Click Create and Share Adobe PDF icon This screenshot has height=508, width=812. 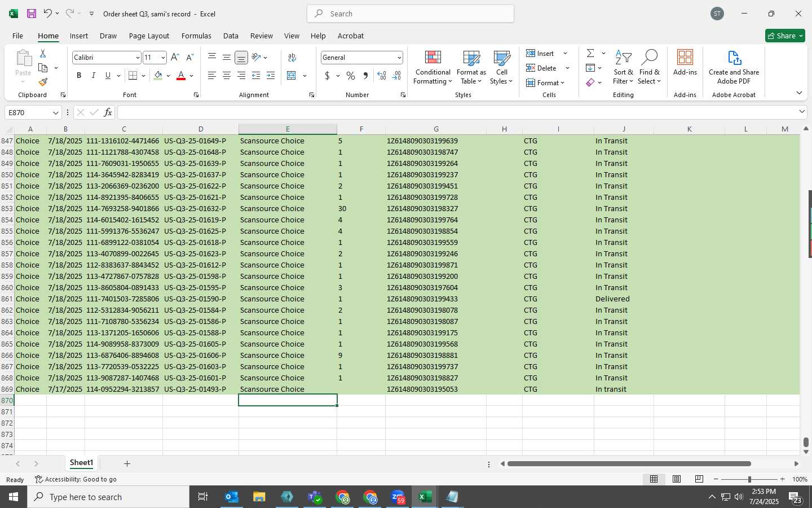pos(734,67)
